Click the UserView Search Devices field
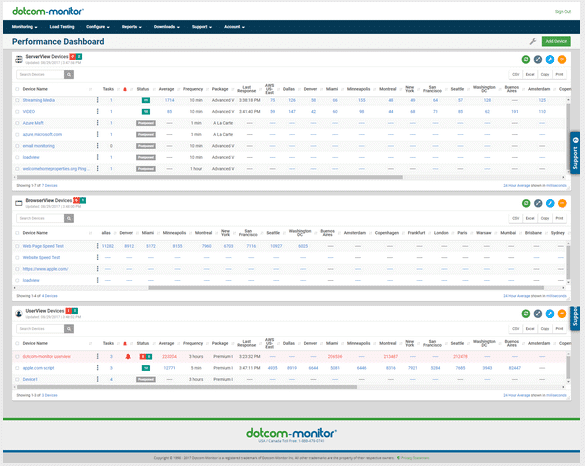Screen dimensions: 585x466 (x=40, y=329)
